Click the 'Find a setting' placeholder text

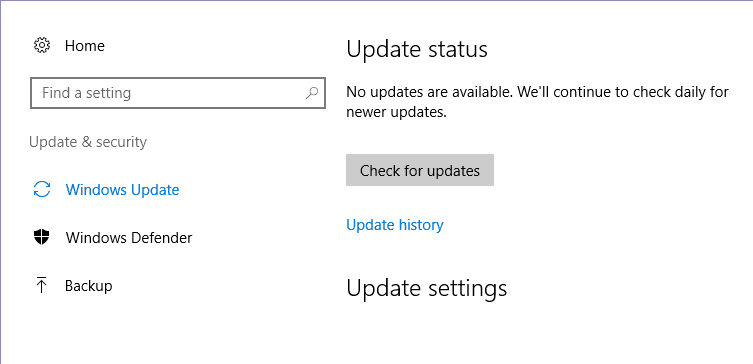[x=86, y=93]
